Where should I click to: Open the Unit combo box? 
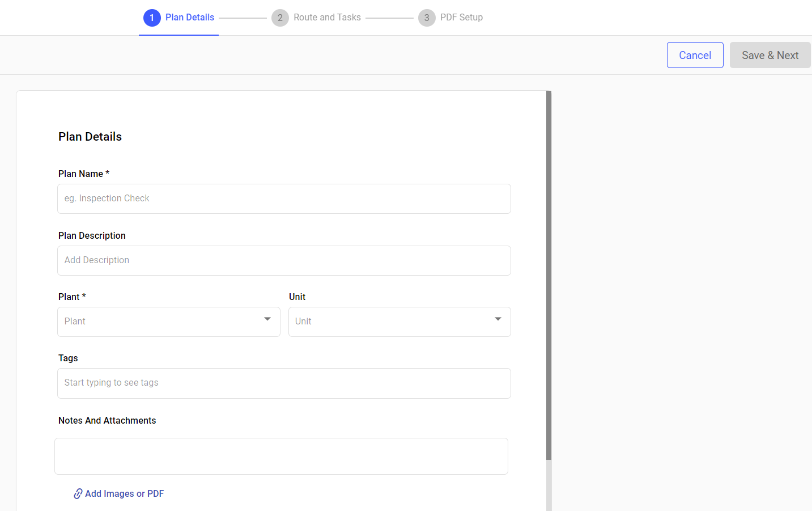[391, 322]
